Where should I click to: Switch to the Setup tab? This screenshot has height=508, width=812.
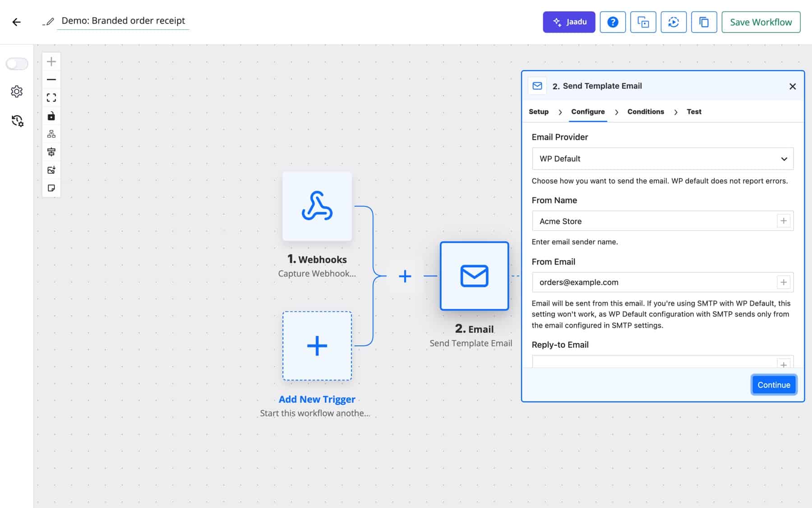coord(539,112)
